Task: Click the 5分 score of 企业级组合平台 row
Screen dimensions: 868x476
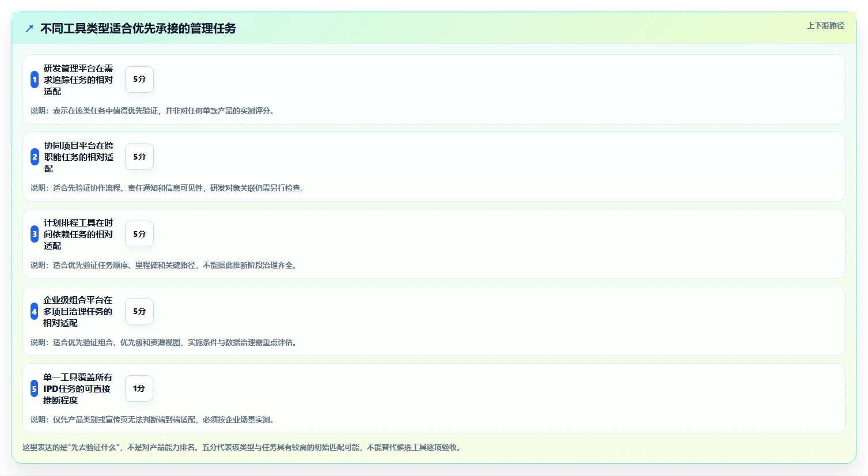Action: 139,311
